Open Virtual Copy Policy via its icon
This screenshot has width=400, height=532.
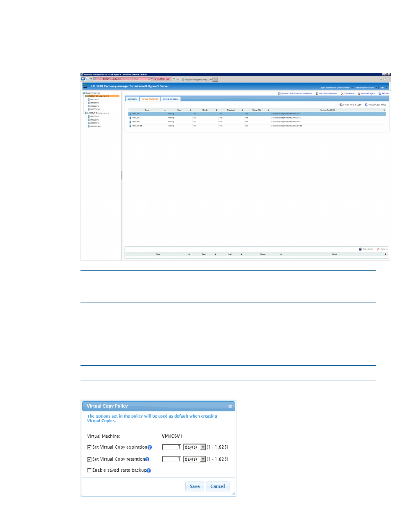coord(366,105)
